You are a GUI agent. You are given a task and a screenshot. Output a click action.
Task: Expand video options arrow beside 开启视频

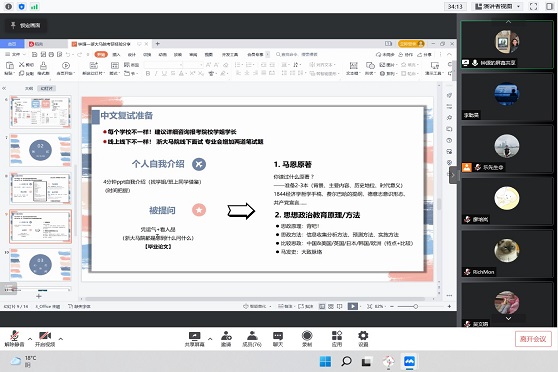pos(61,339)
